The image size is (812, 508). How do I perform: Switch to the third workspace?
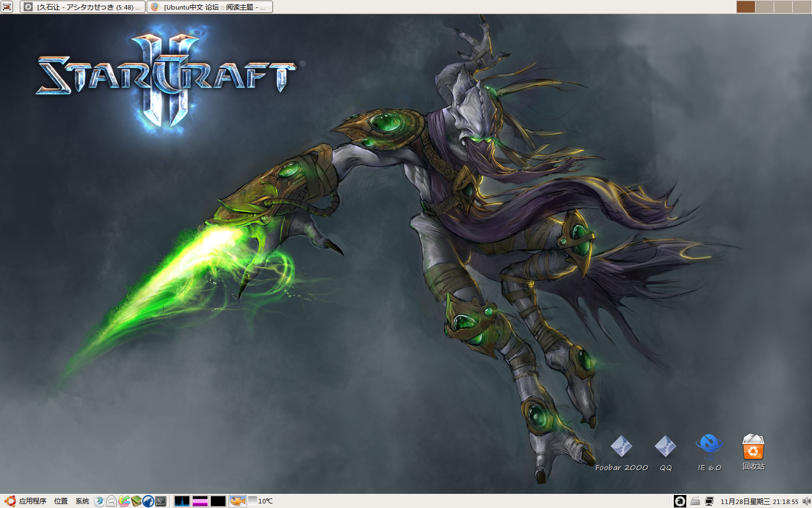(x=783, y=7)
